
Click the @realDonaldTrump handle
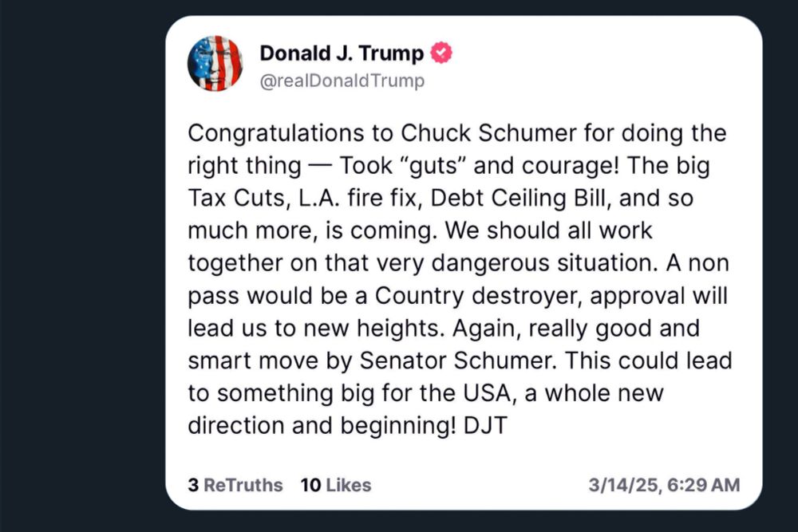(x=342, y=81)
